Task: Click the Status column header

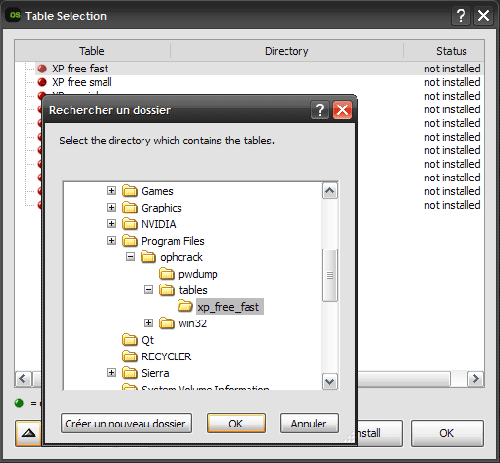Action: [x=451, y=51]
